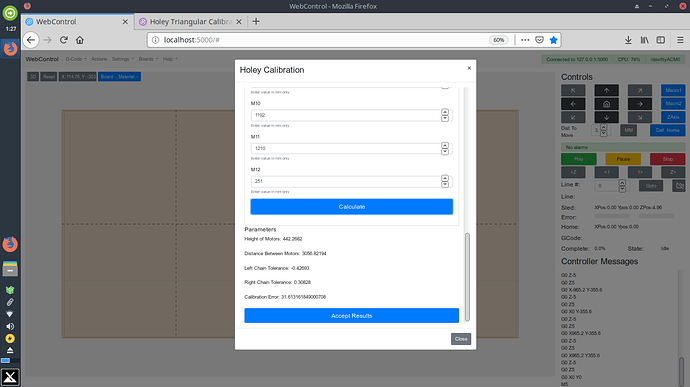This screenshot has width=690, height=387.
Task: Open the Firefox hamburger menu
Action: (x=680, y=40)
